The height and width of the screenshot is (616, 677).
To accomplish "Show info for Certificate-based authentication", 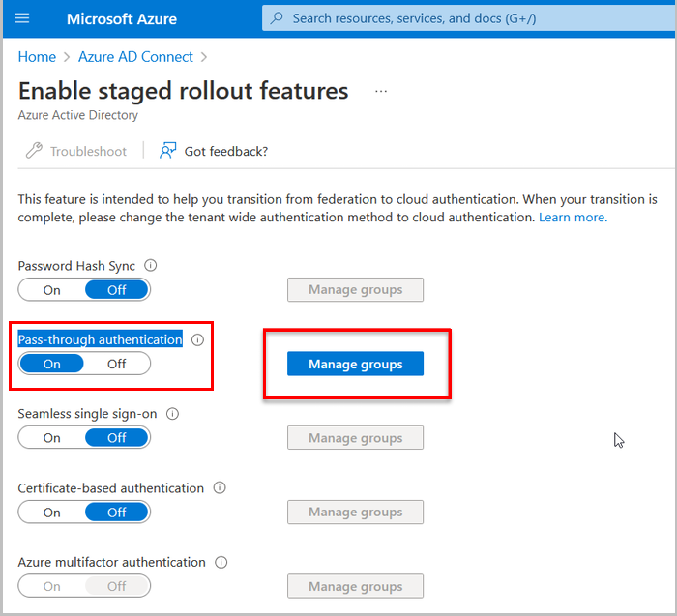I will (220, 487).
